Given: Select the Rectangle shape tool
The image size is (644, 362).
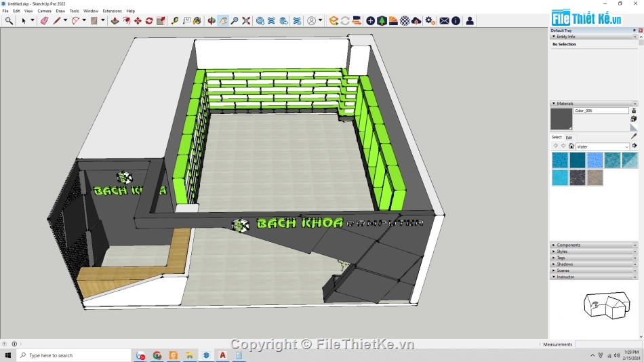Looking at the screenshot, I should coord(94,20).
